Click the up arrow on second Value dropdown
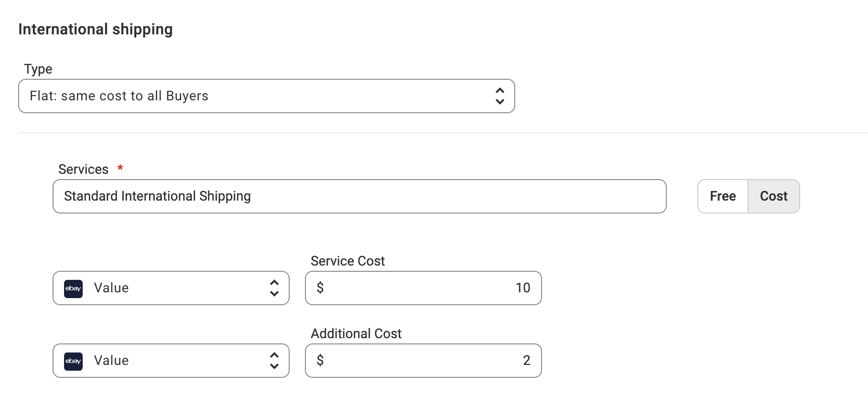The height and width of the screenshot is (406, 868). [274, 355]
